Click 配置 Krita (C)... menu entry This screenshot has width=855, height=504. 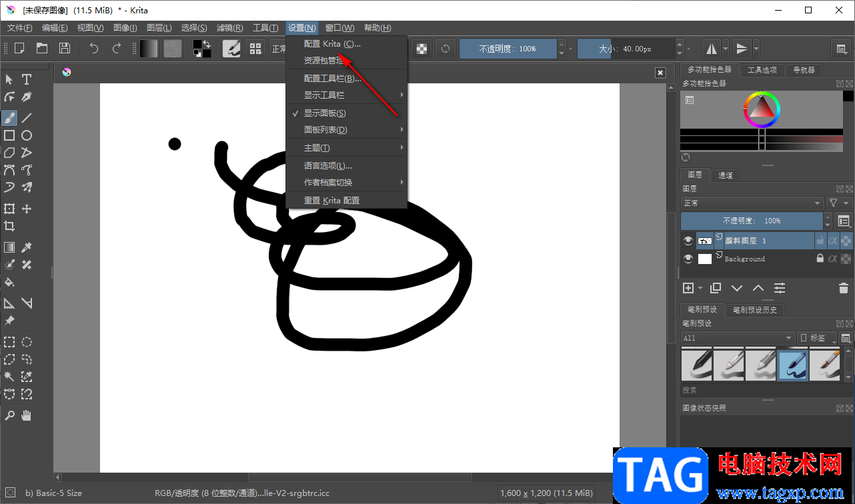(346, 44)
